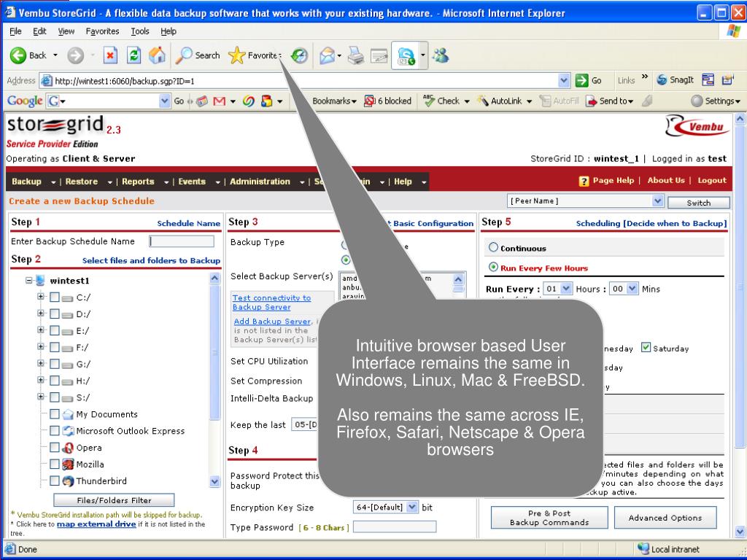Click the wintest1 computer icon

(40, 281)
